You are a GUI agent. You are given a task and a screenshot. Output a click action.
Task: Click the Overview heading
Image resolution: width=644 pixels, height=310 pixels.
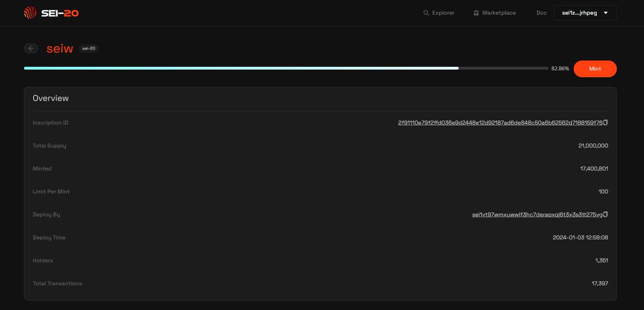(50, 98)
